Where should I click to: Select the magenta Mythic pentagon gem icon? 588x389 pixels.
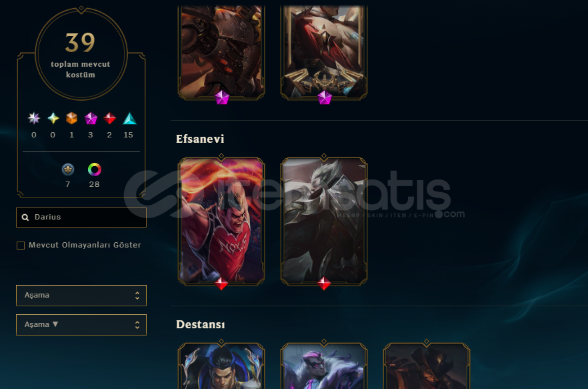(91, 118)
